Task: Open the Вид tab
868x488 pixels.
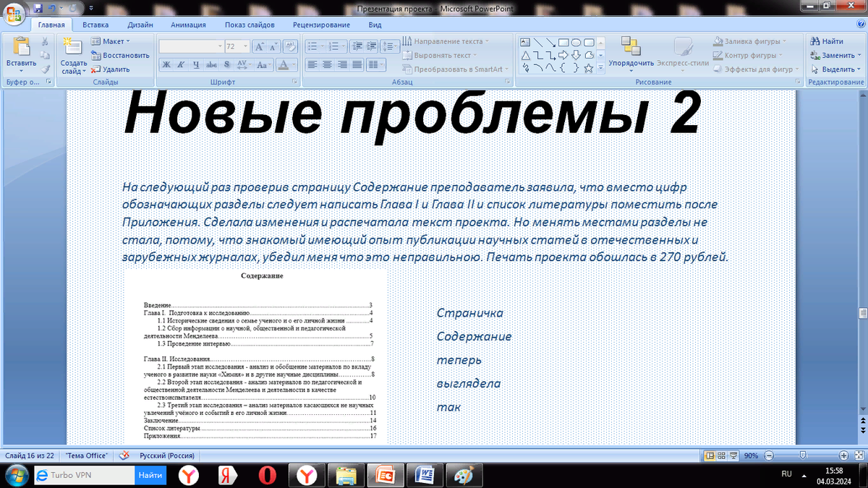Action: click(375, 25)
